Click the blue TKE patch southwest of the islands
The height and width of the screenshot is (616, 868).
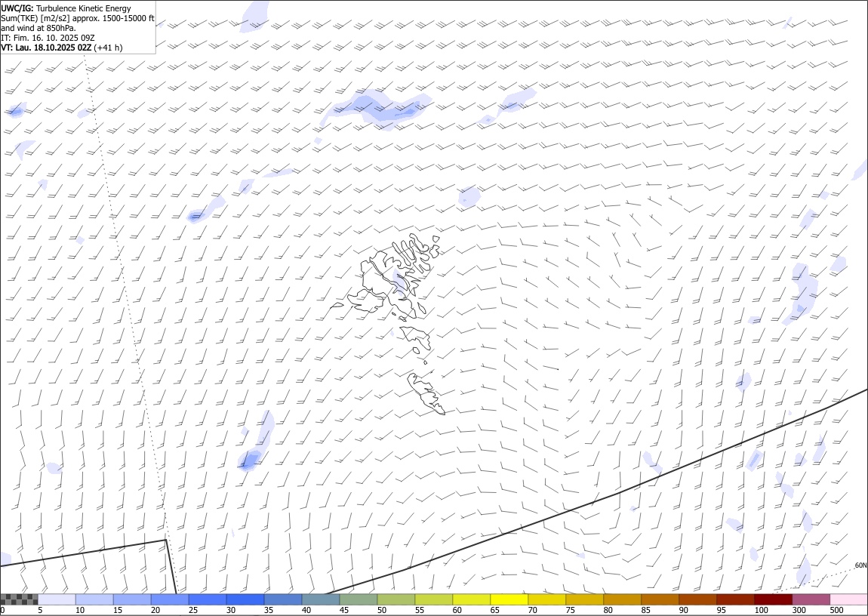pyautogui.click(x=251, y=460)
